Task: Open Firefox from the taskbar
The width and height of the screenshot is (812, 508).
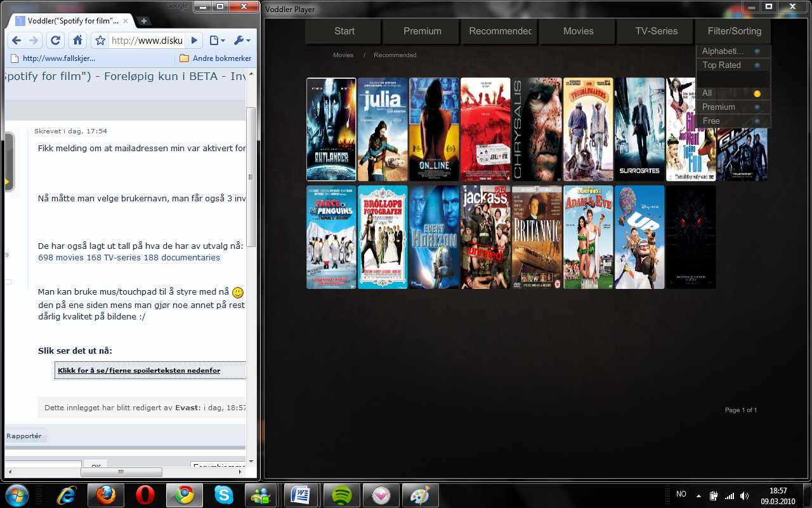Action: click(107, 495)
